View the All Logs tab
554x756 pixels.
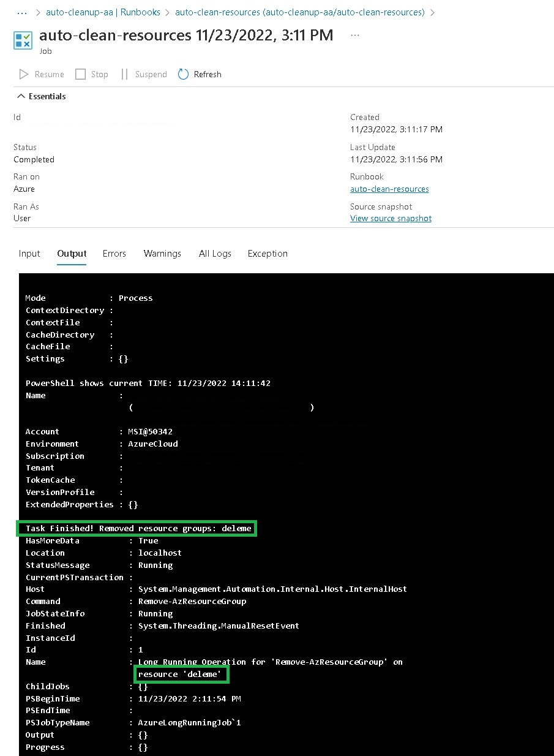215,254
